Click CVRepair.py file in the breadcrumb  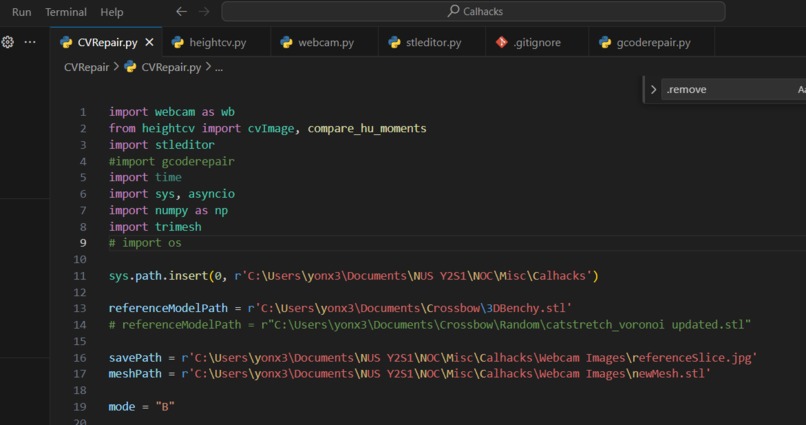point(171,67)
